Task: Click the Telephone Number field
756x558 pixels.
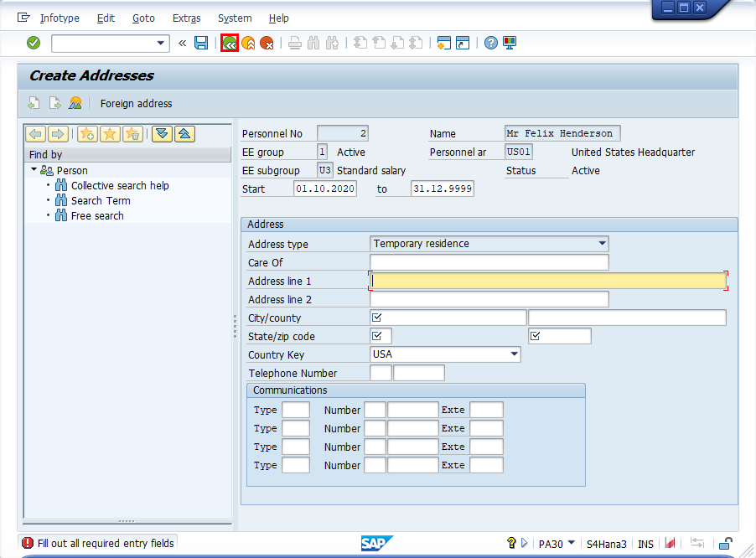Action: coord(419,373)
